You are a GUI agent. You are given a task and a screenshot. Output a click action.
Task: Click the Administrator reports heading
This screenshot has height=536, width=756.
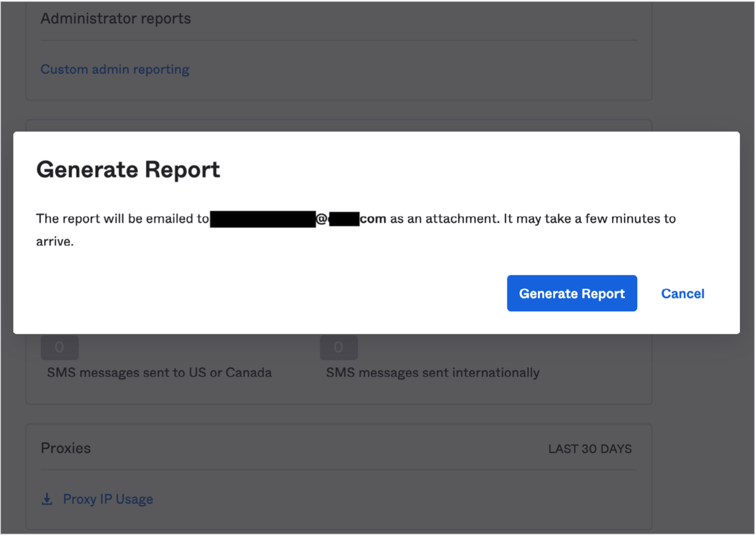[x=115, y=18]
